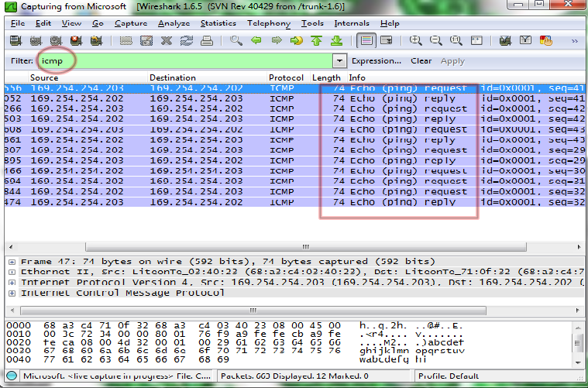The image size is (588, 388).
Task: Open the Help menu
Action: 390,23
